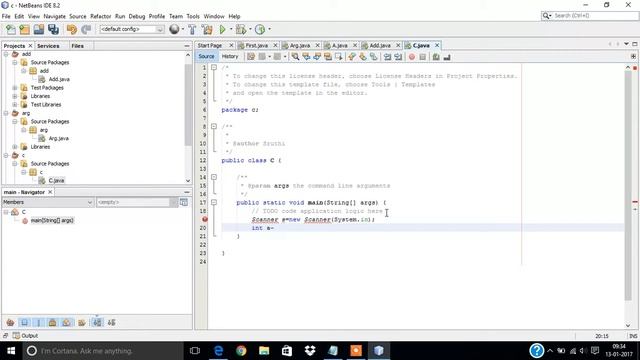Switch to the Services tab
The image size is (640, 360).
click(x=48, y=46)
